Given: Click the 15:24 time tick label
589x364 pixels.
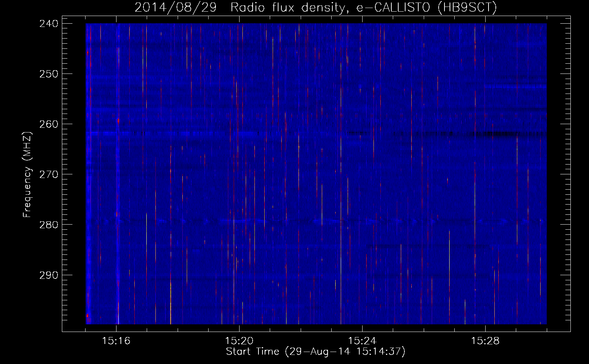Looking at the screenshot, I should (362, 341).
